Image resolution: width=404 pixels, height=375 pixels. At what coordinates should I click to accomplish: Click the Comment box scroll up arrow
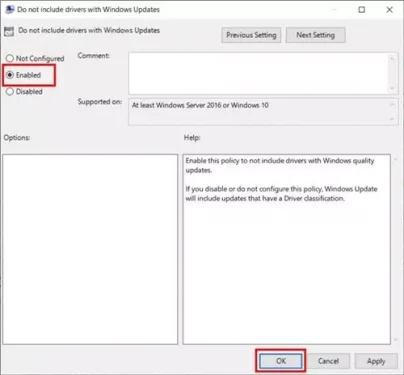click(x=392, y=59)
